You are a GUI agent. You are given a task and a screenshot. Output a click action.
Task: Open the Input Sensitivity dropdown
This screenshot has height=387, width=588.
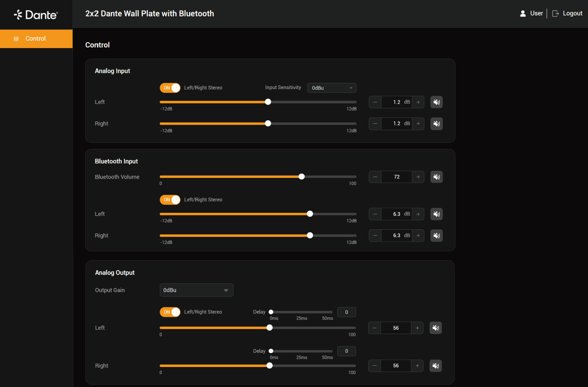[x=331, y=87]
